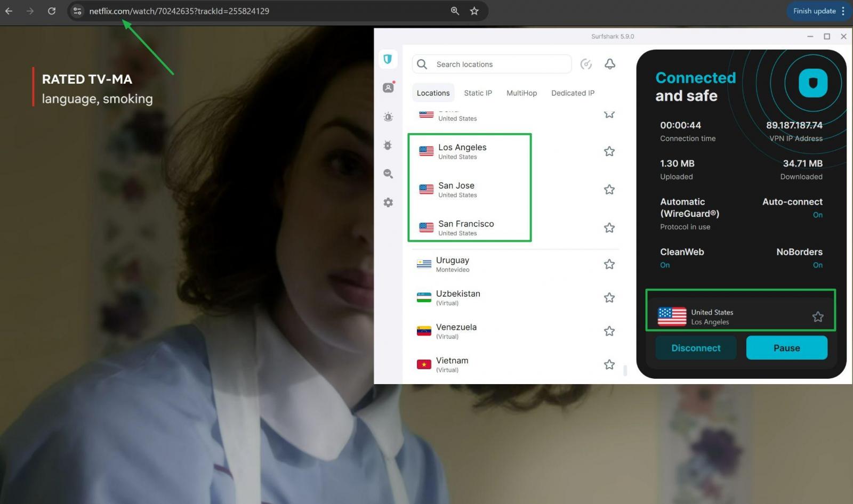Image resolution: width=853 pixels, height=504 pixels.
Task: Toggle favorite star for San Francisco
Action: 609,228
